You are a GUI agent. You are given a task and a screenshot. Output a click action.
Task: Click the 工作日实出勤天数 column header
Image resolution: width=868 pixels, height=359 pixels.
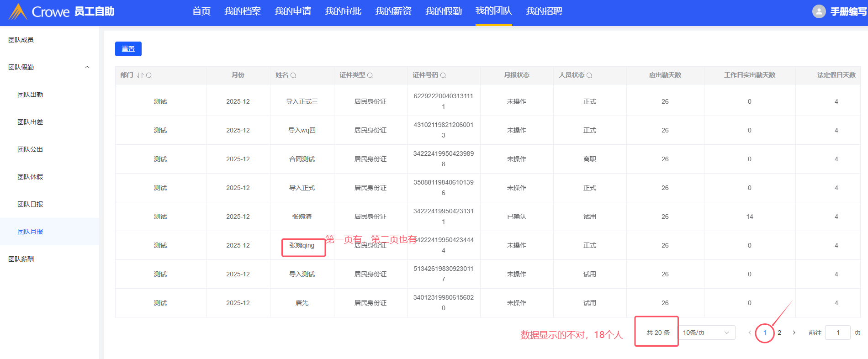tap(750, 75)
